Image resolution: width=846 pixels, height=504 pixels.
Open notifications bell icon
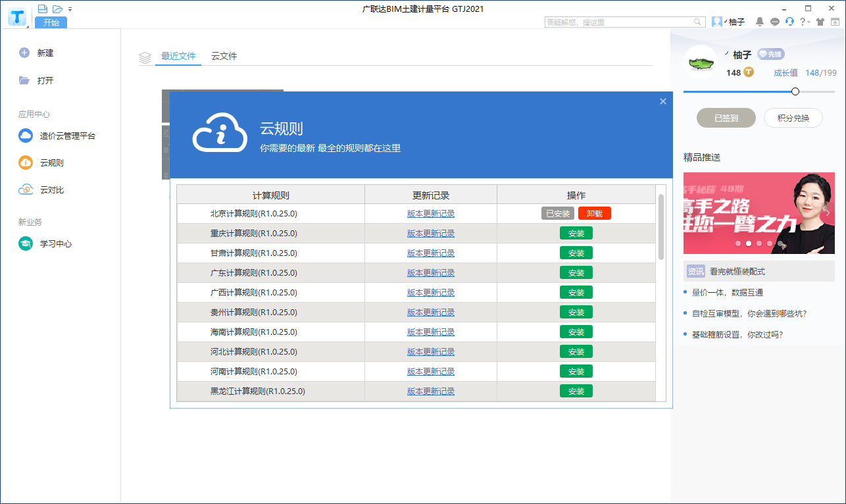pos(760,22)
